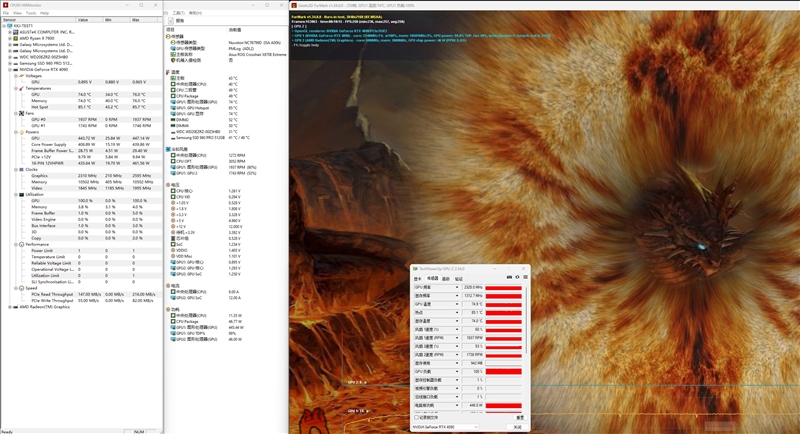The height and width of the screenshot is (434, 800).
Task: Expand the AMD Radeon(TM) Graphics node
Action: (x=10, y=307)
